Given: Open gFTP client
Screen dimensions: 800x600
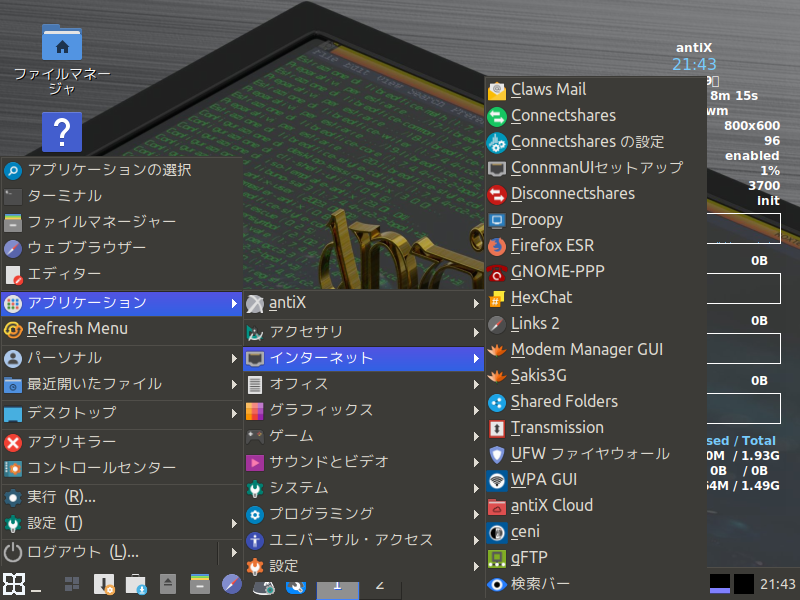Looking at the screenshot, I should pyautogui.click(x=595, y=558).
